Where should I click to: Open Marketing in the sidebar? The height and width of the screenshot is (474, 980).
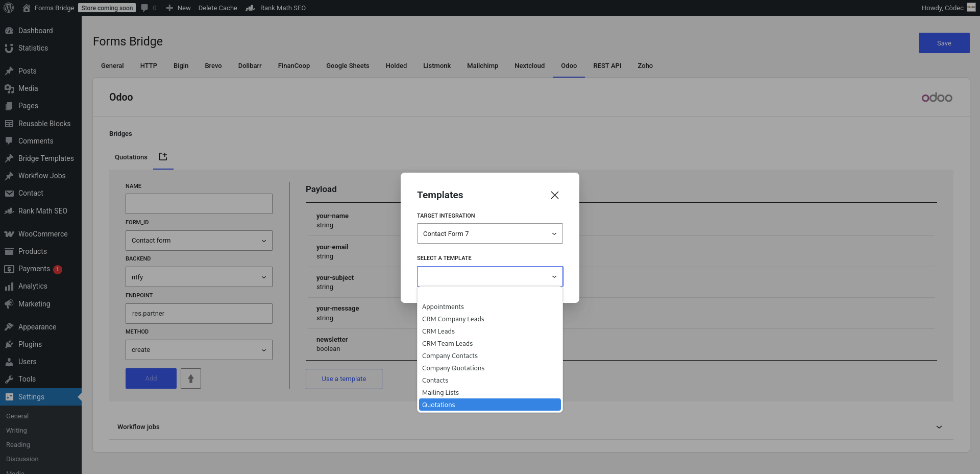41,304
